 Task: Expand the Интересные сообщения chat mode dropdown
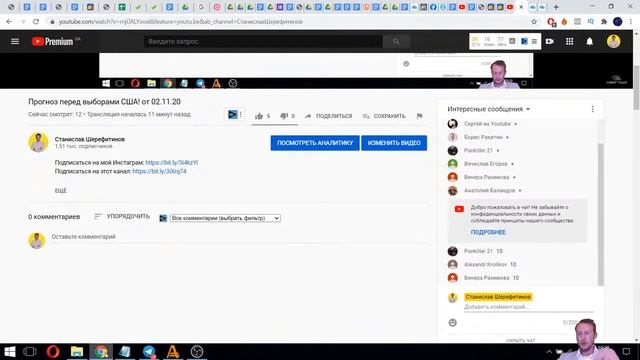[489, 109]
